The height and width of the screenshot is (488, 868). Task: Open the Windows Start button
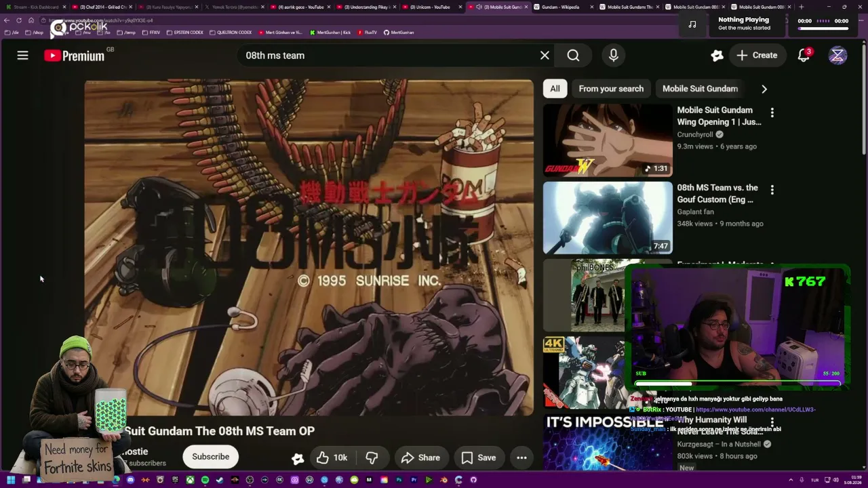tap(10, 480)
